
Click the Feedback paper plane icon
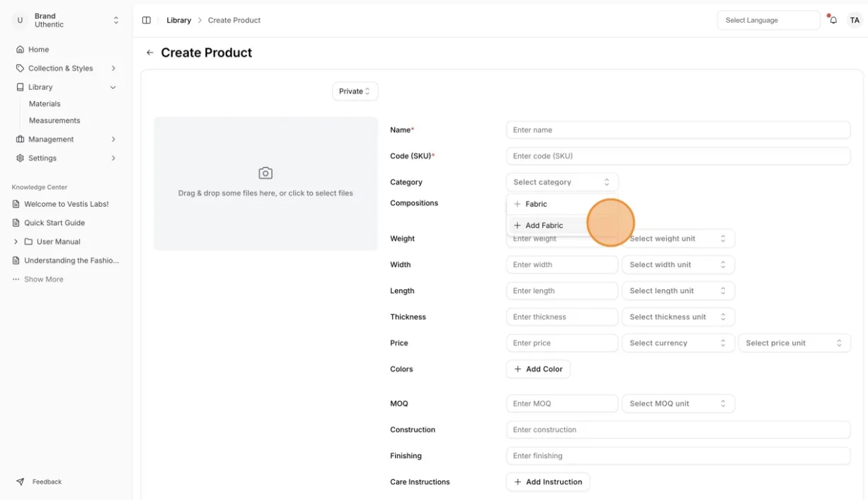coord(21,482)
